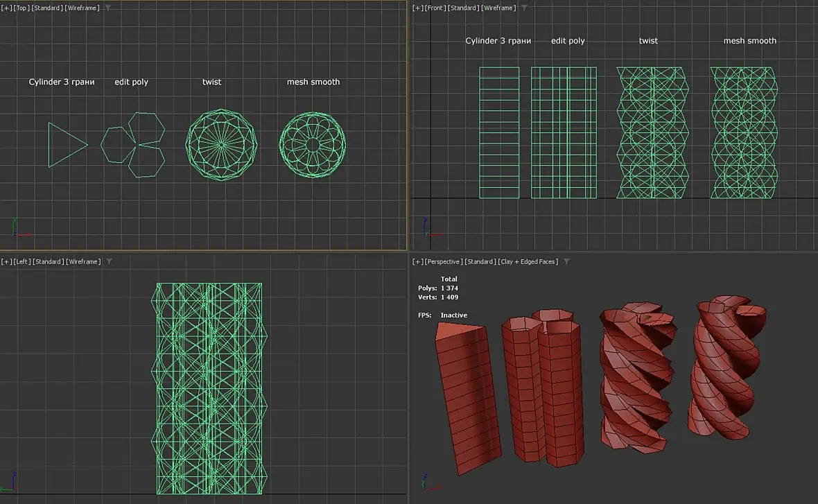Click [Standard] label in the Top viewport
This screenshot has width=818, height=504.
[x=48, y=8]
